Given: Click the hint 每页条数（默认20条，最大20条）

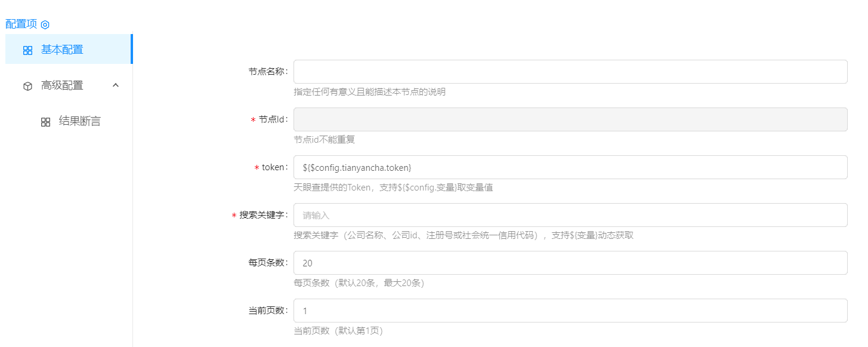Looking at the screenshot, I should pos(359,283).
